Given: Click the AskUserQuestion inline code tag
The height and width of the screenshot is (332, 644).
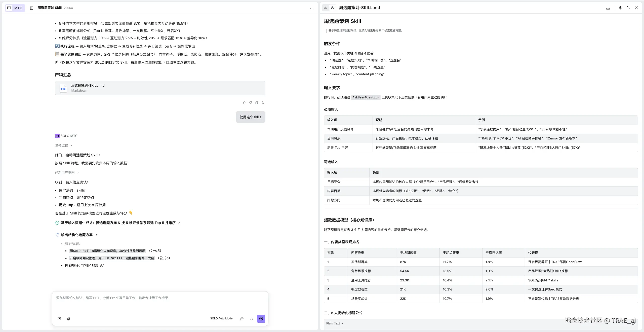Looking at the screenshot, I should point(366,97).
